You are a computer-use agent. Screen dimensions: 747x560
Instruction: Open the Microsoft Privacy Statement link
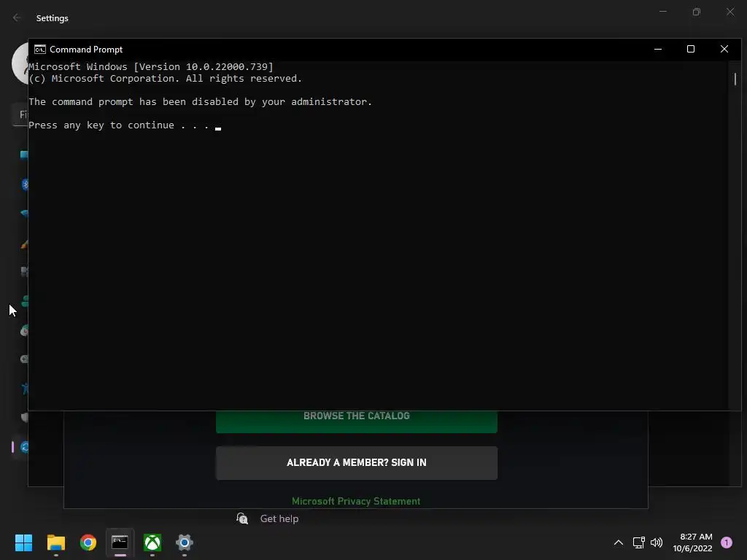click(x=356, y=501)
